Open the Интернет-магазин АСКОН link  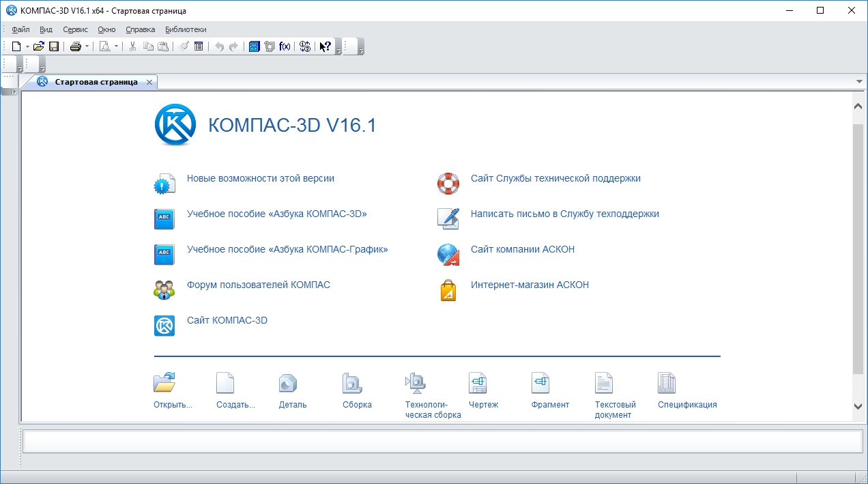[x=530, y=285]
